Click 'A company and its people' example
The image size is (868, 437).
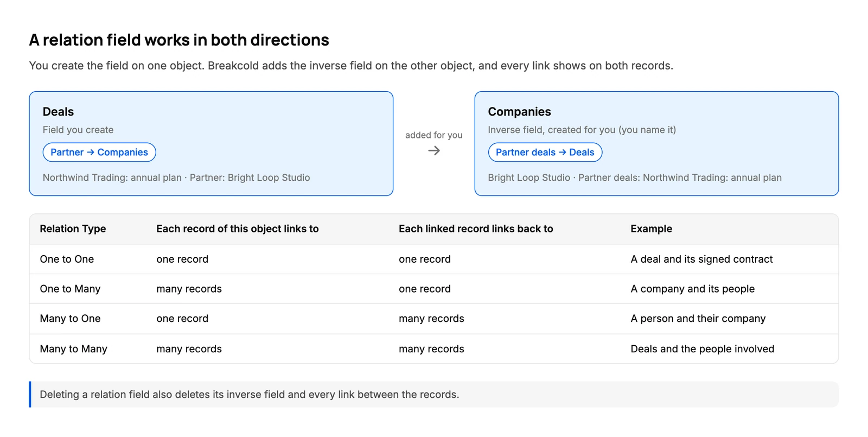tap(692, 289)
